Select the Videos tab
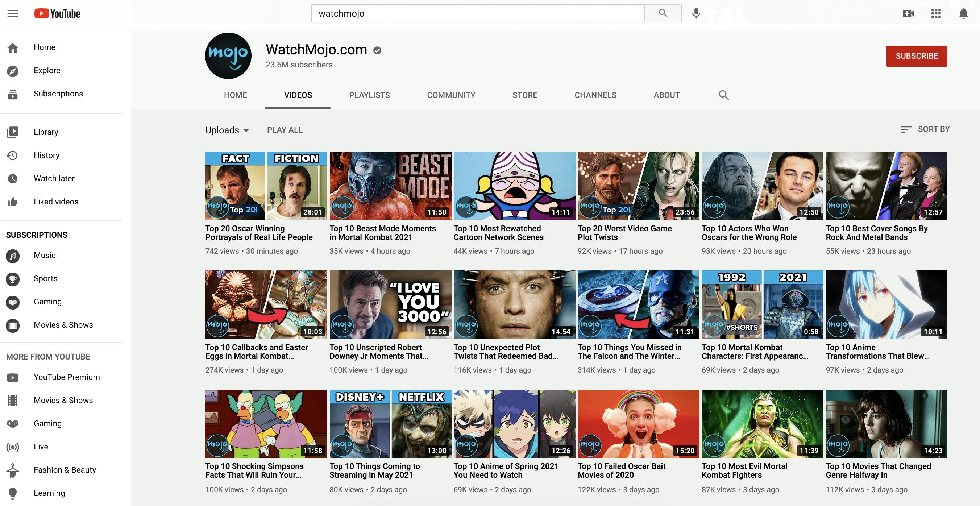 click(x=298, y=95)
